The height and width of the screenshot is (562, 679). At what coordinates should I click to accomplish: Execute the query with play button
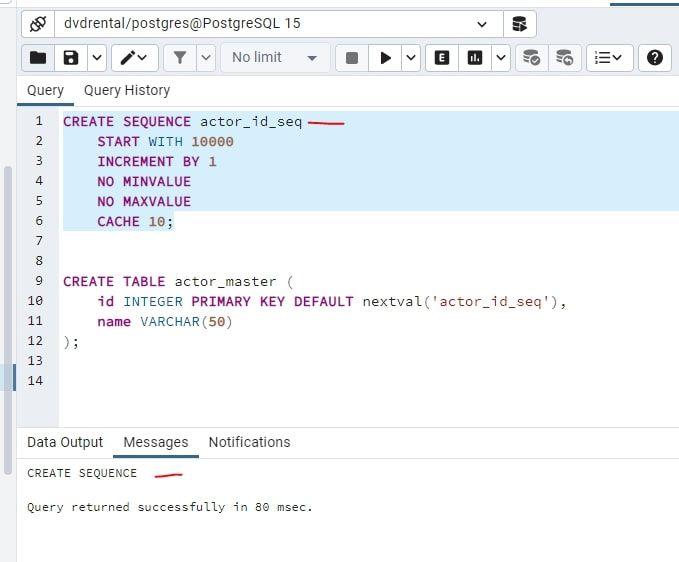[x=385, y=58]
